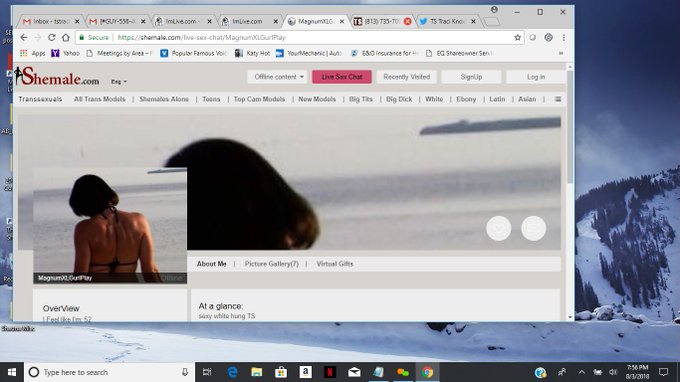The height and width of the screenshot is (382, 680).
Task: Click the green Secure lock icon
Action: click(x=82, y=38)
